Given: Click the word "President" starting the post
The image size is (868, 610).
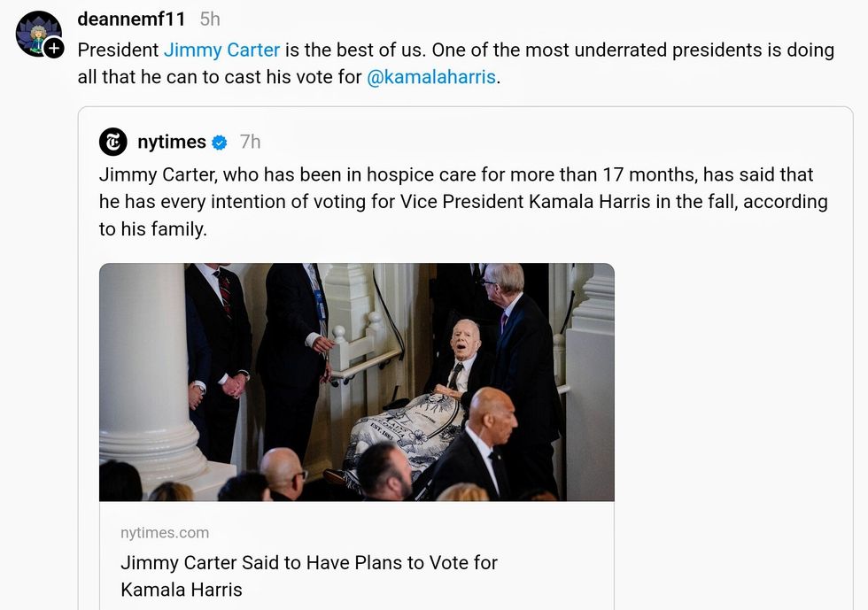Looking at the screenshot, I should [x=118, y=50].
